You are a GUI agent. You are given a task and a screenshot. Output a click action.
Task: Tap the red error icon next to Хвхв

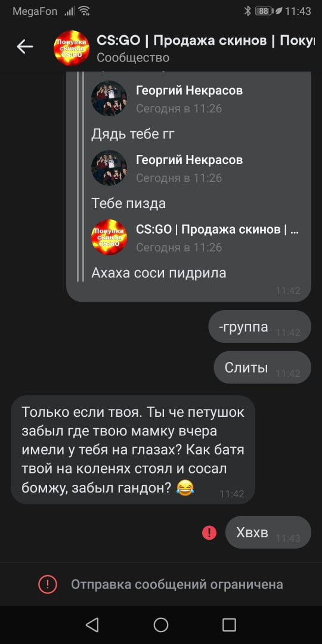pyautogui.click(x=209, y=532)
